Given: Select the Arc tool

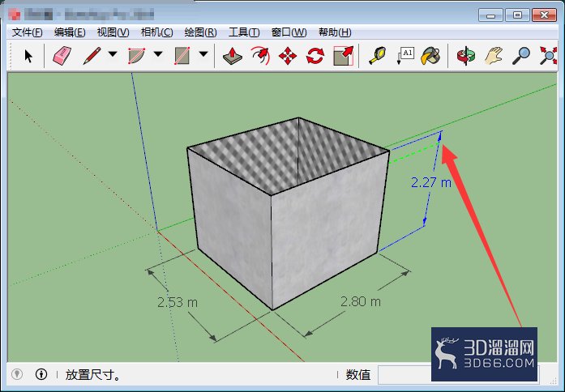Looking at the screenshot, I should pyautogui.click(x=136, y=56).
